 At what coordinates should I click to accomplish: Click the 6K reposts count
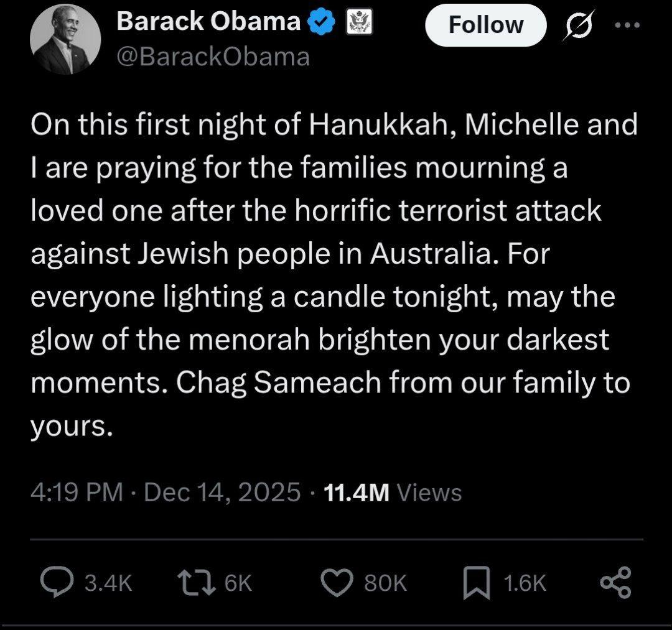(x=237, y=583)
